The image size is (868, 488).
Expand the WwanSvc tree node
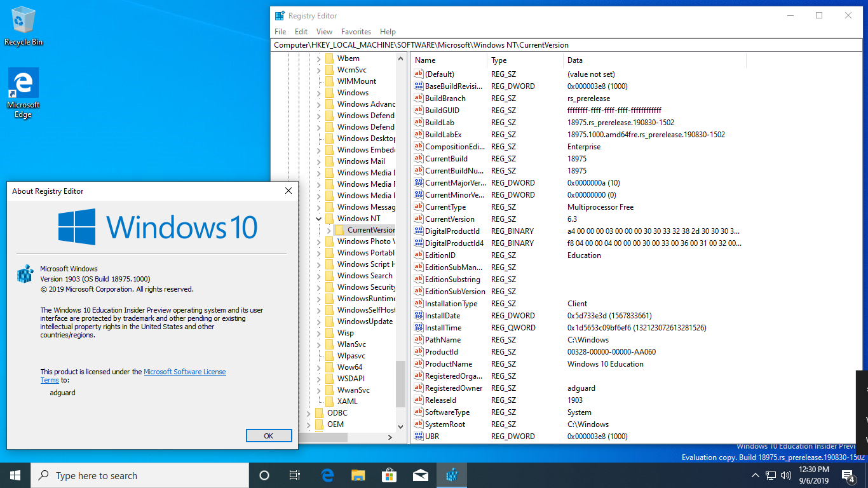tap(318, 390)
